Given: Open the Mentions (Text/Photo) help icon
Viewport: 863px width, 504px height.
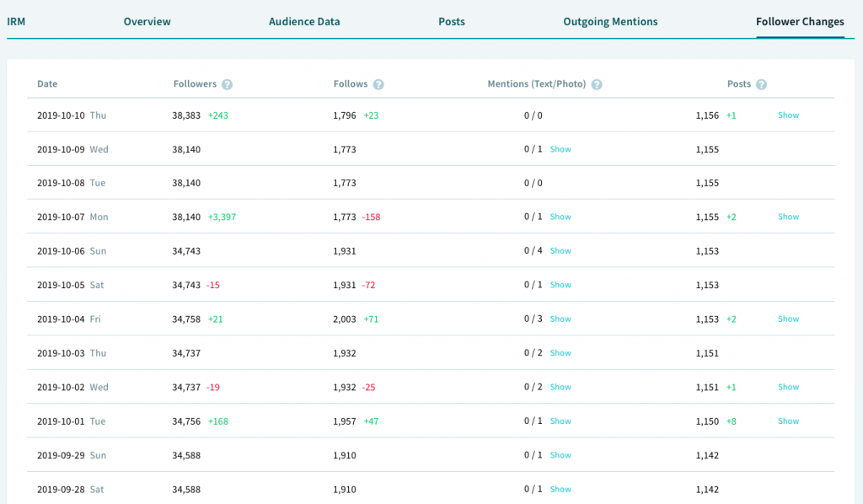Looking at the screenshot, I should coord(597,84).
